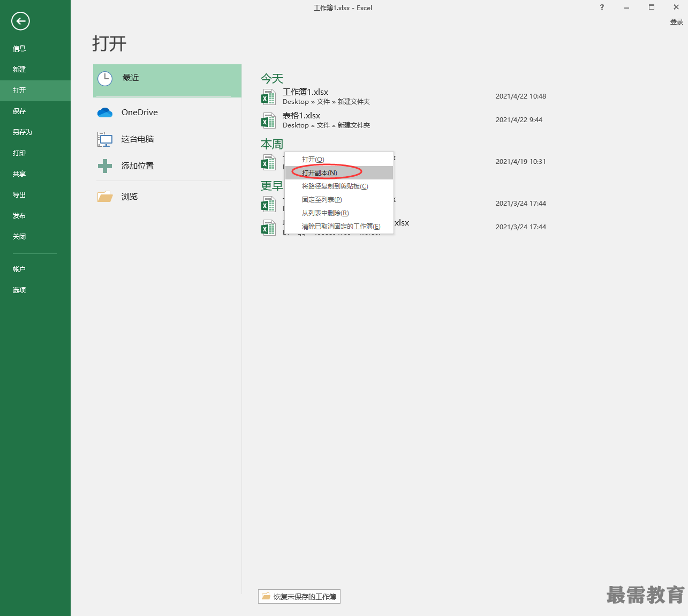Maximize the Excel window

(652, 7)
